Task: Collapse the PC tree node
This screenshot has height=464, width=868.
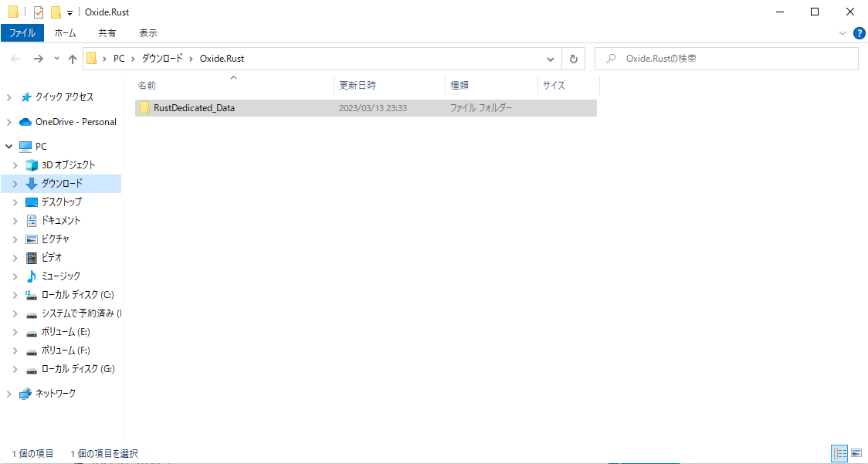Action: [x=8, y=146]
